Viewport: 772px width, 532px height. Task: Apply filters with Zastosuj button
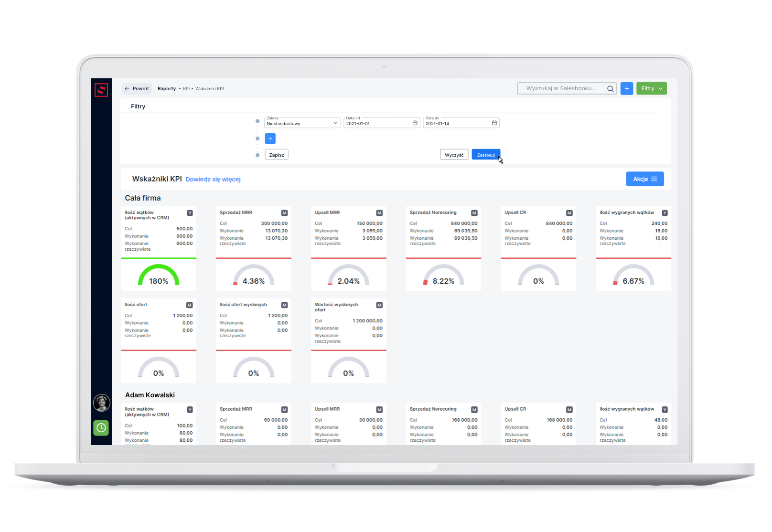tap(486, 155)
